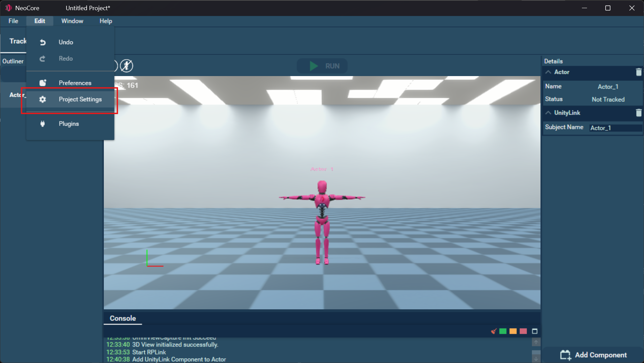
Task: Open Plugins from the Edit menu
Action: tap(69, 124)
